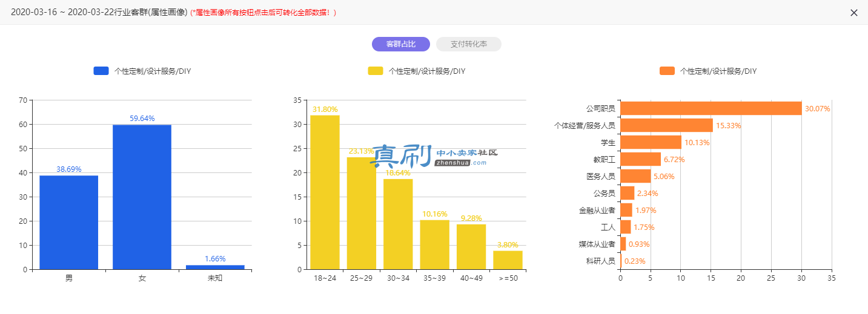Click gender chart legend label 个性定制/设计服务/DIY

click(153, 71)
